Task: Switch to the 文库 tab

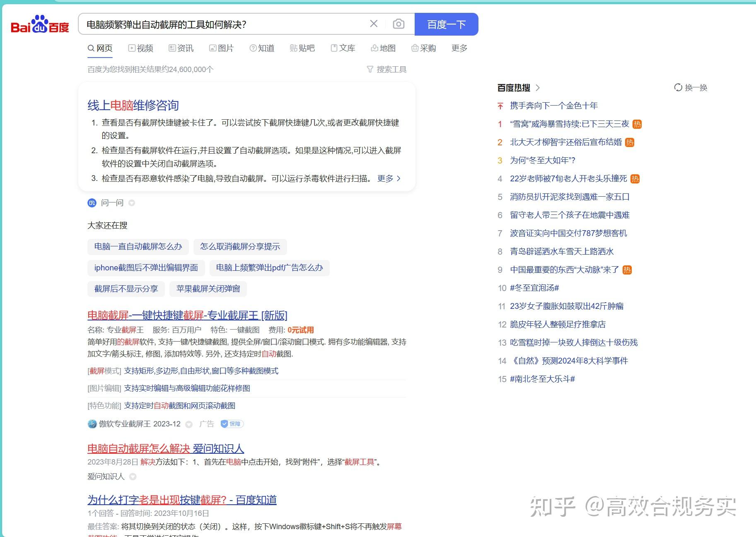Action: (x=343, y=48)
